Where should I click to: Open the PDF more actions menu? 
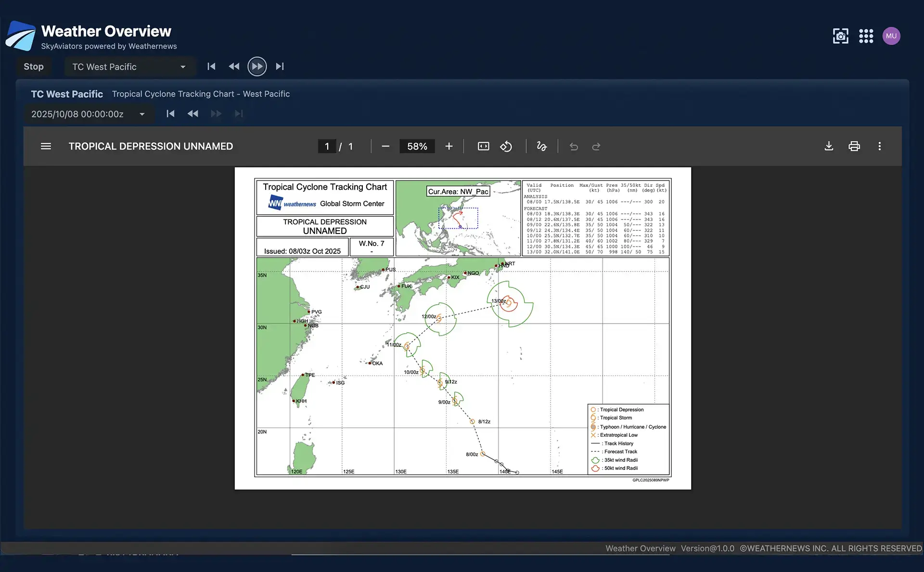click(879, 146)
